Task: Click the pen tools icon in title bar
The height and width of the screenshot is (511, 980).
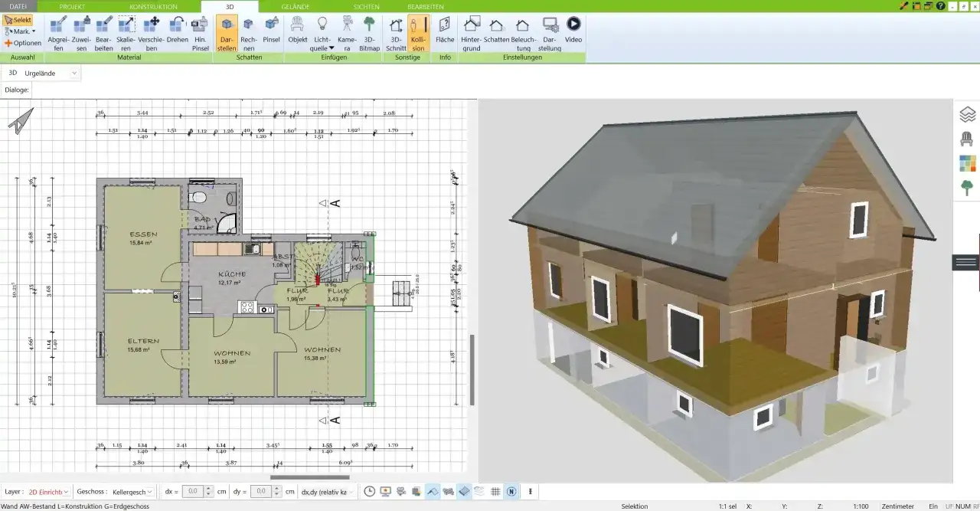Action: pyautogui.click(x=903, y=5)
